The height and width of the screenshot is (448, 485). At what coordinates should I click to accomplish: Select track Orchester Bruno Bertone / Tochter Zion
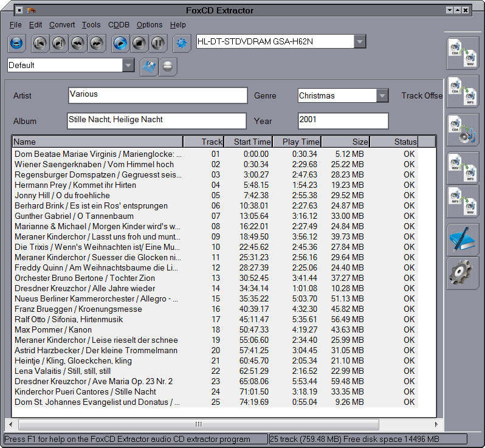click(x=216, y=278)
